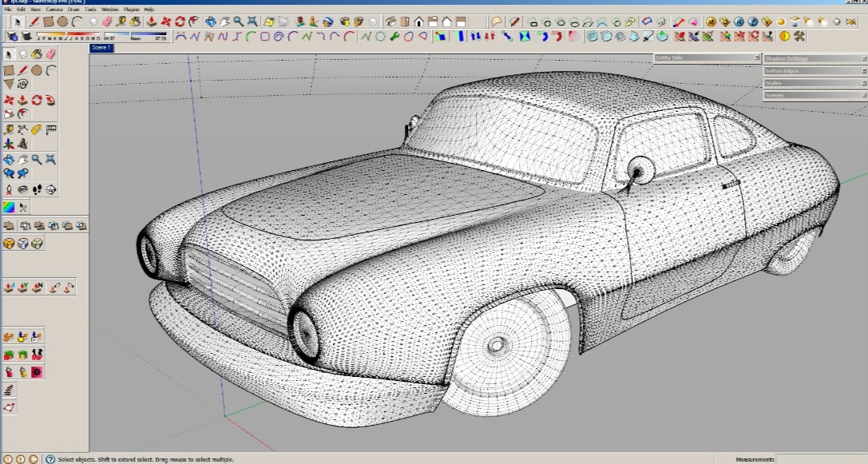Screen dimensions: 868x464
Task: Choose the Pan hand tool in top toolbar
Action: (224, 22)
